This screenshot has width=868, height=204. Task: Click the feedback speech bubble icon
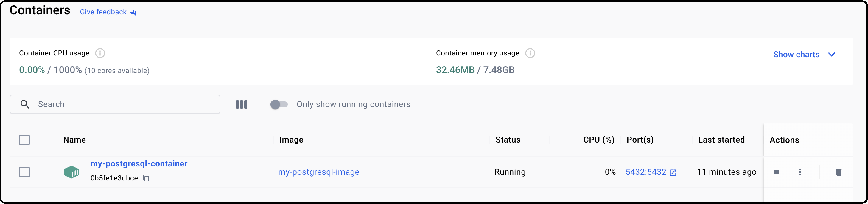pyautogui.click(x=133, y=13)
